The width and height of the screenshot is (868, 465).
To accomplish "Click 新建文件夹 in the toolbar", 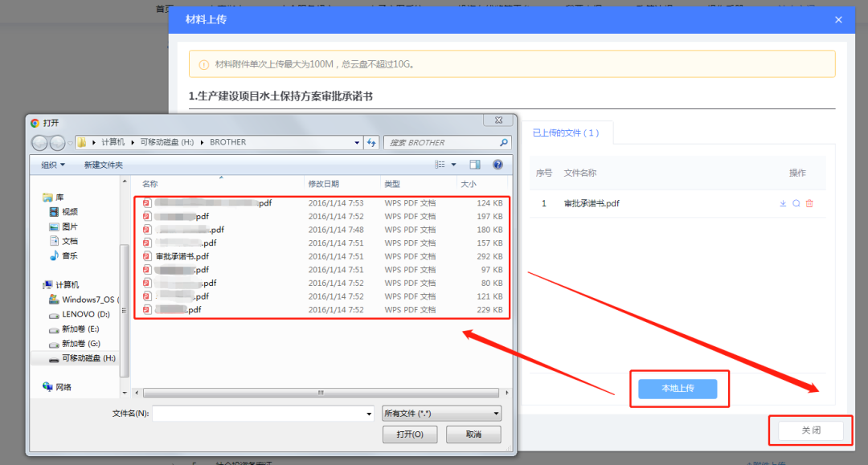I will pyautogui.click(x=104, y=165).
